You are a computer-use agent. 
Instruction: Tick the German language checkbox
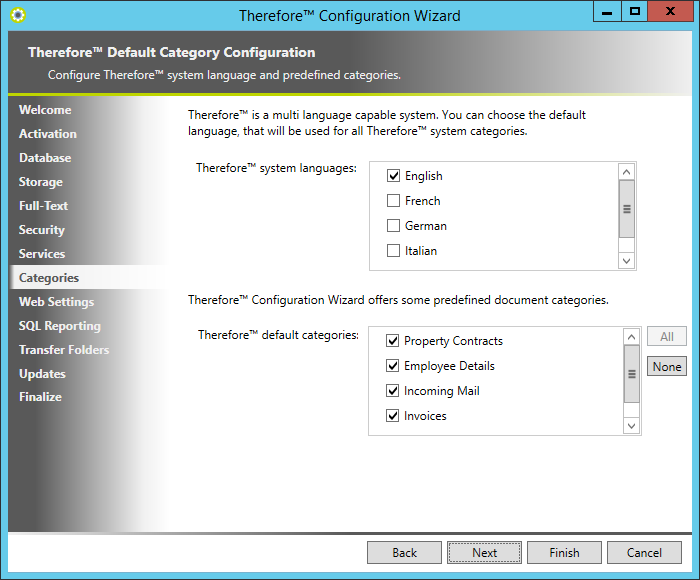(x=393, y=225)
